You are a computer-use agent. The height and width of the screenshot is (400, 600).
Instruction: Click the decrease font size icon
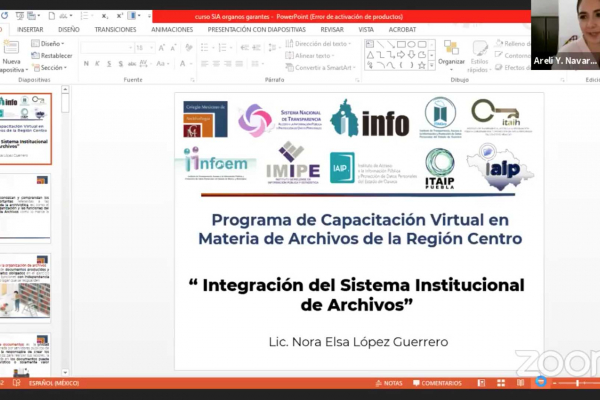pos(173,48)
